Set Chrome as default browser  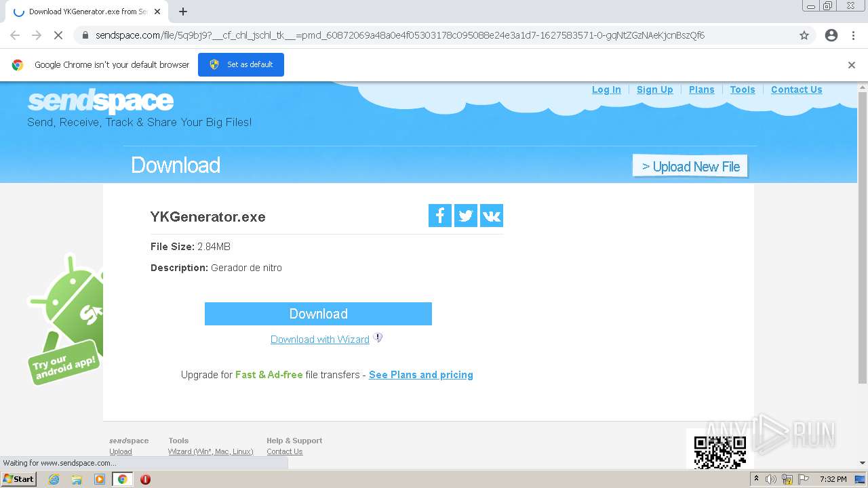[x=241, y=64]
